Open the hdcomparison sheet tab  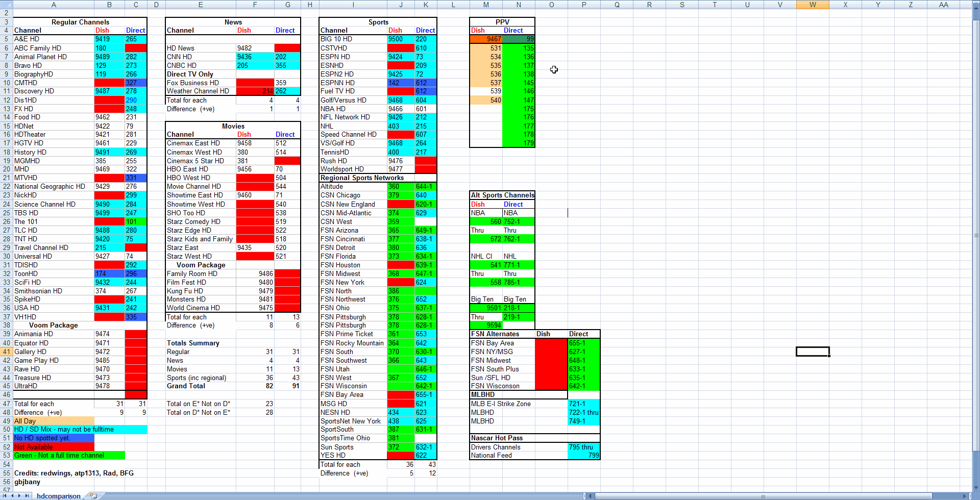click(58, 496)
